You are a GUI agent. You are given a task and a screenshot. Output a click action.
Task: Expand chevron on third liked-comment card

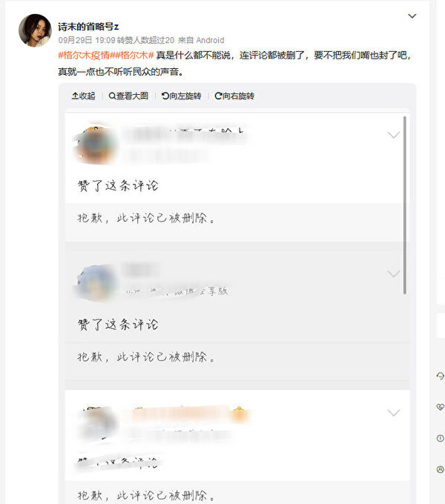click(x=394, y=413)
